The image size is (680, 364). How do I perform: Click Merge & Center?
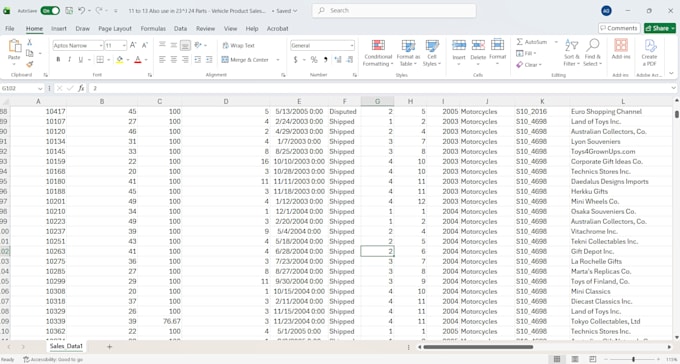pyautogui.click(x=245, y=60)
